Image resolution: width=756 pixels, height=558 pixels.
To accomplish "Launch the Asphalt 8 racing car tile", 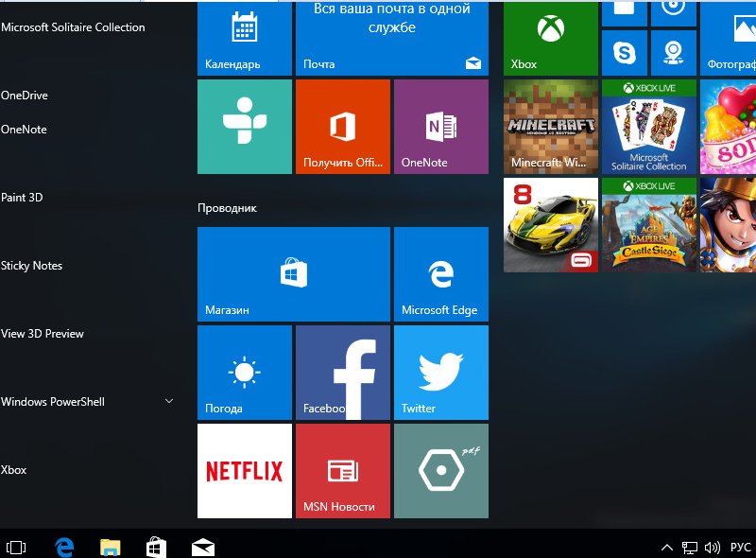I will [551, 225].
